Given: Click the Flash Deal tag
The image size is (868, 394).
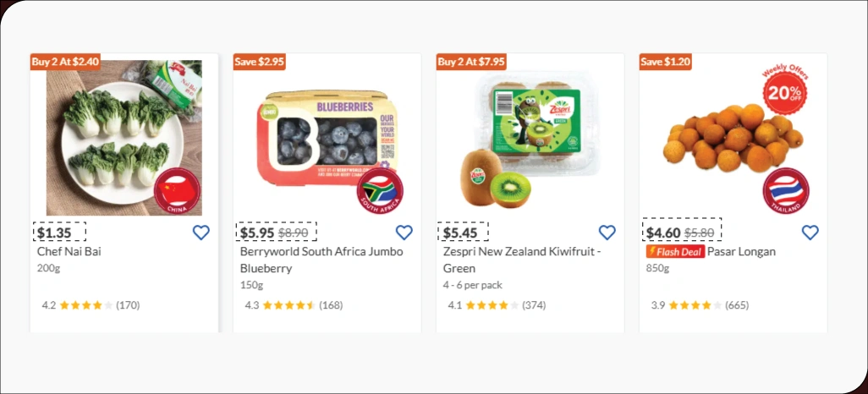Looking at the screenshot, I should pos(675,252).
